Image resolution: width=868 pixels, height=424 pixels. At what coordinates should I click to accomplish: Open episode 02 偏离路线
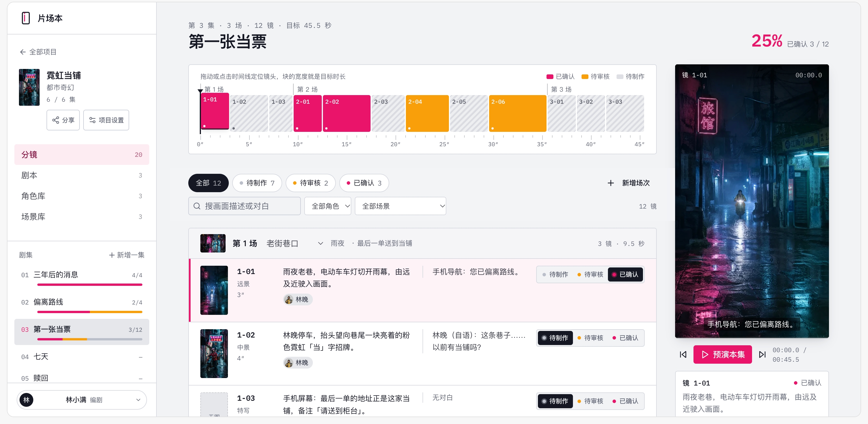[x=82, y=305]
